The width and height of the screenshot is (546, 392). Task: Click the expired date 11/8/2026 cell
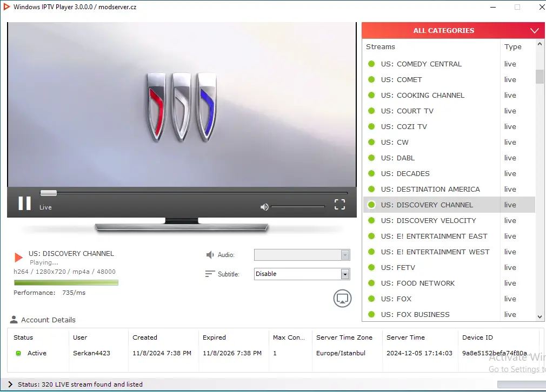(x=232, y=353)
